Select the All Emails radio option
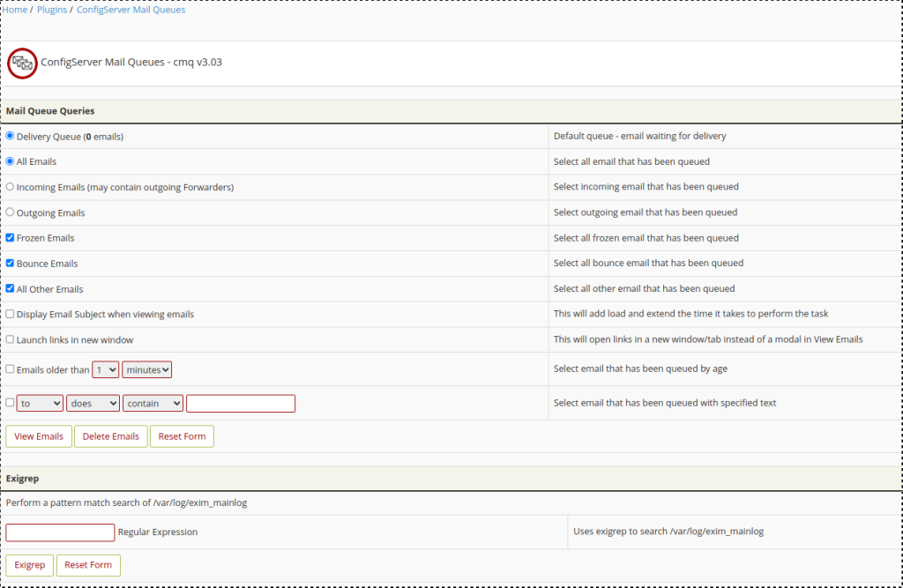The height and width of the screenshot is (588, 903). [x=11, y=161]
